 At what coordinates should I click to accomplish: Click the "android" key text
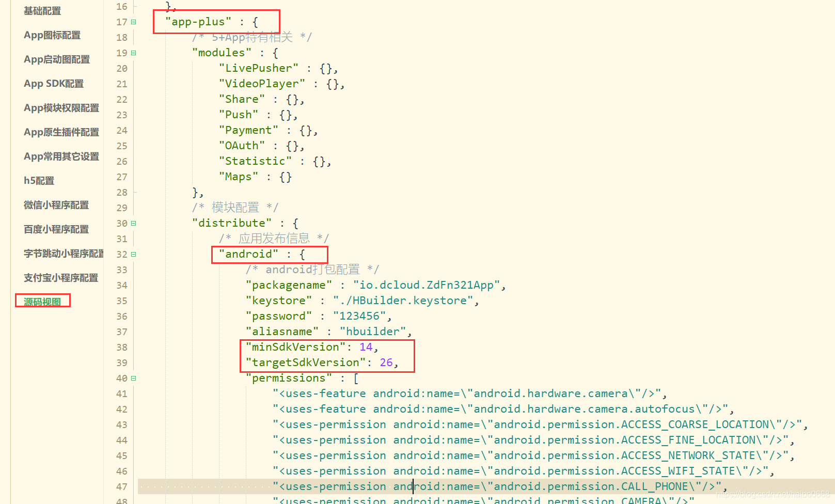tap(248, 254)
